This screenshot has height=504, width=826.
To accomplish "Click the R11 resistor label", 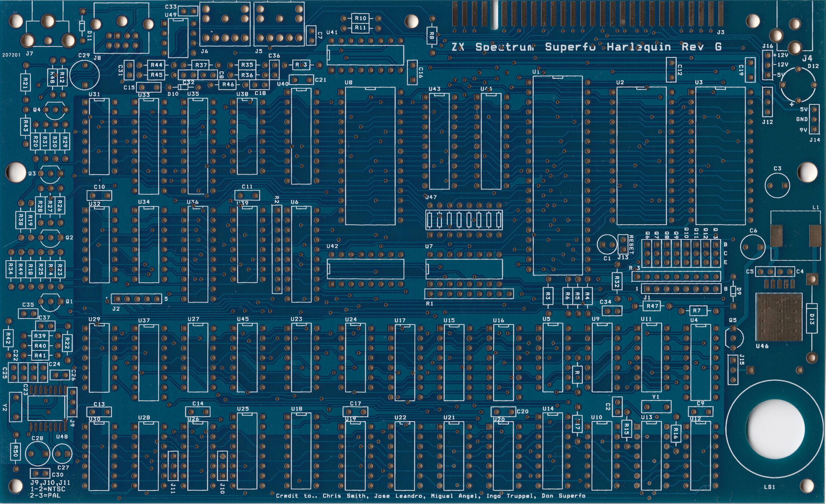I will [x=360, y=28].
